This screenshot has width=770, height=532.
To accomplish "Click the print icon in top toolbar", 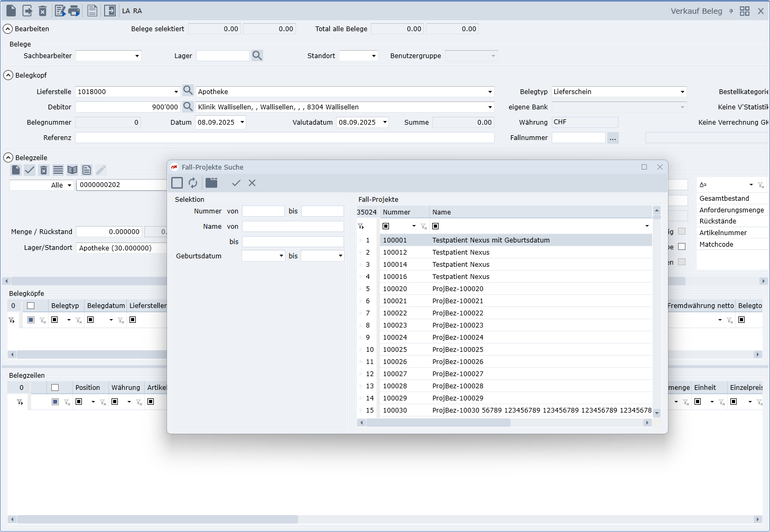I will 74,11.
